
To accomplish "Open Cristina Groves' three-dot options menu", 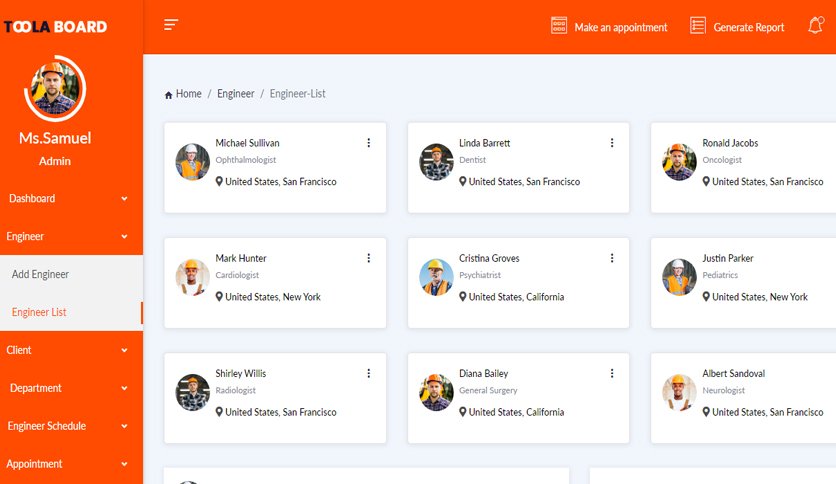I will (x=612, y=258).
